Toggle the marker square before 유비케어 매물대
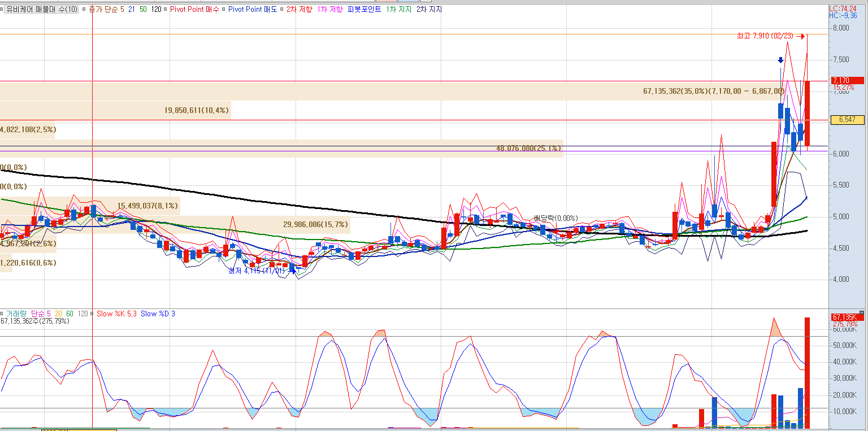868x431 pixels. tap(2, 9)
